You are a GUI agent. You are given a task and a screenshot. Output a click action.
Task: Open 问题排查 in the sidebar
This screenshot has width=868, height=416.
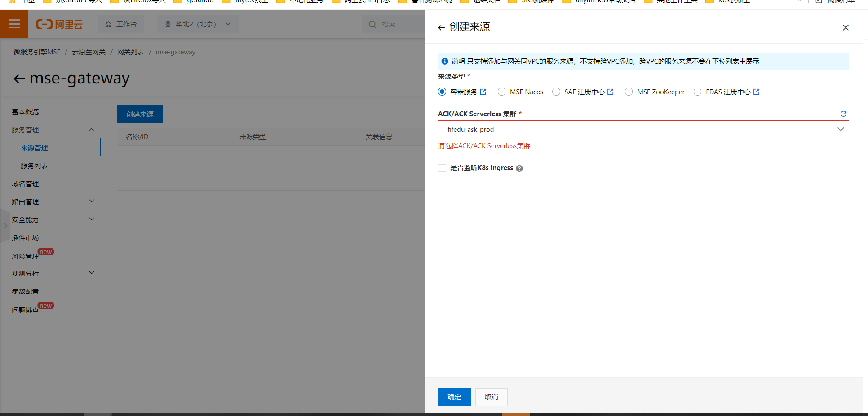coord(25,310)
